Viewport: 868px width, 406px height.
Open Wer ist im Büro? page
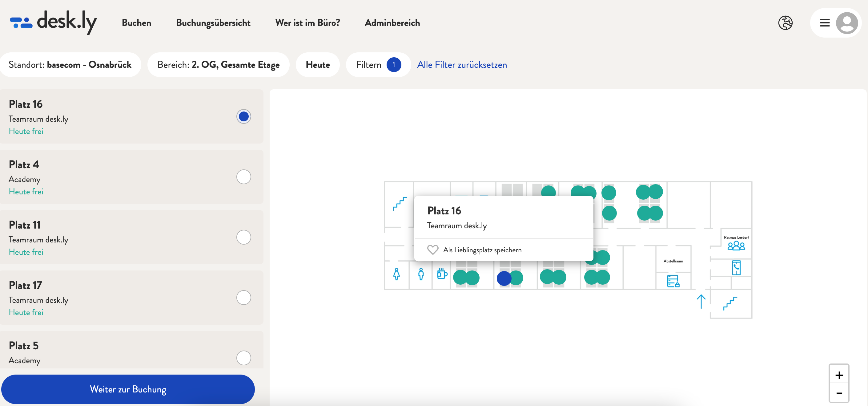coord(307,23)
